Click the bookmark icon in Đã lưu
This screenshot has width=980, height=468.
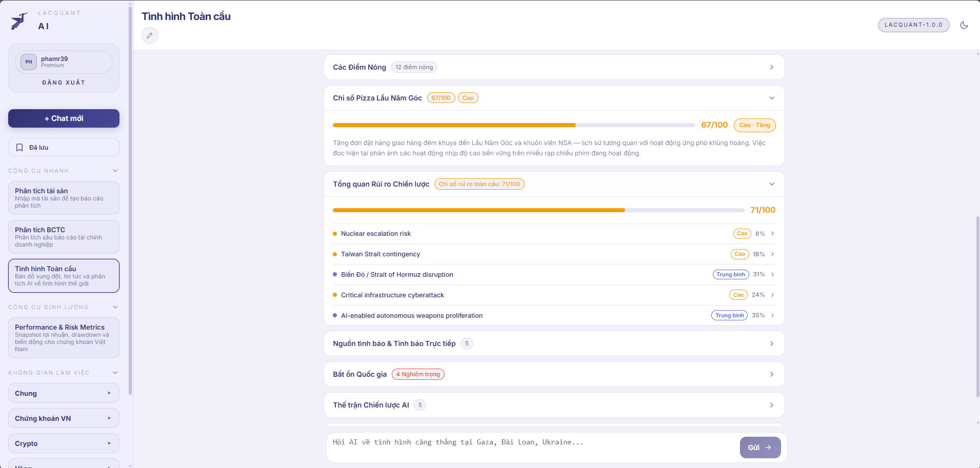click(19, 148)
